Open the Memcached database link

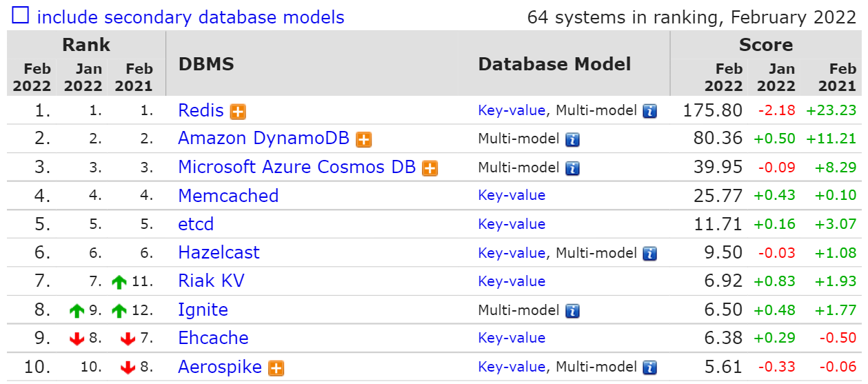click(x=228, y=196)
